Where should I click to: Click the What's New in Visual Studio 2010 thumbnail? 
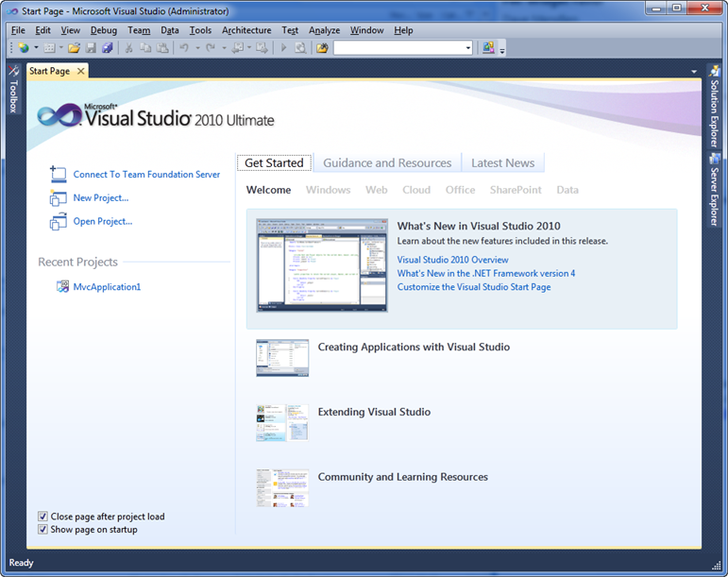click(322, 265)
